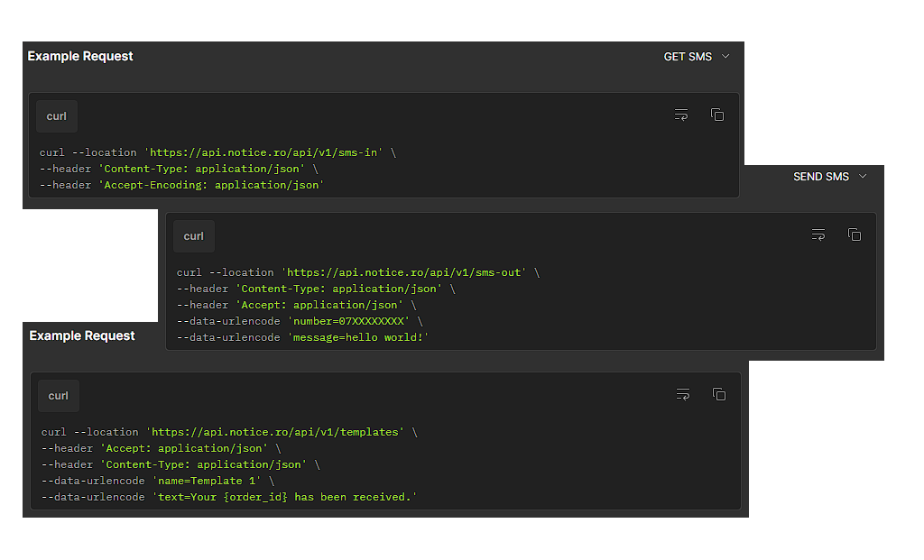Click 'Content-Type: application/json' in sms-out block

(x=339, y=289)
